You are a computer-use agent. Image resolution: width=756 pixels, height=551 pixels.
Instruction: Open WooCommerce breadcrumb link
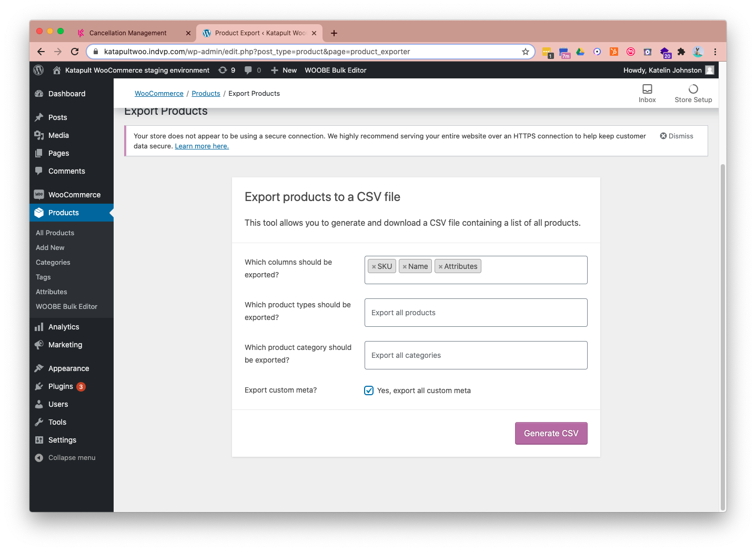159,93
